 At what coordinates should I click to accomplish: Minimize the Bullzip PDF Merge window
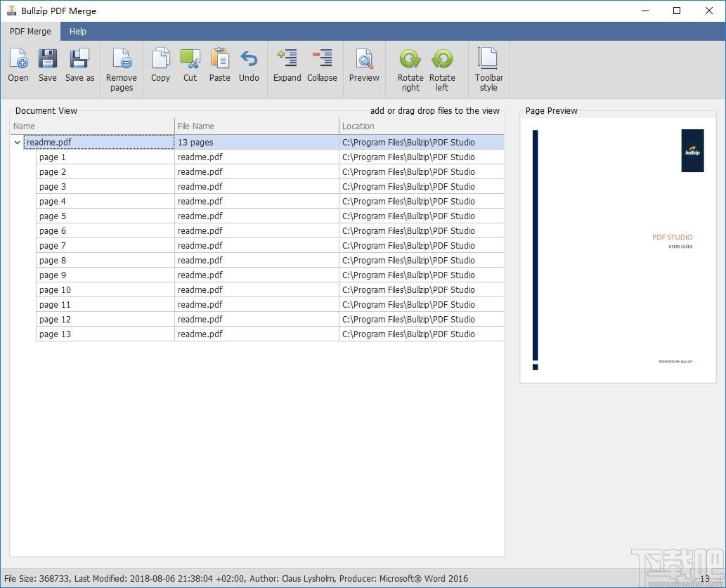645,11
